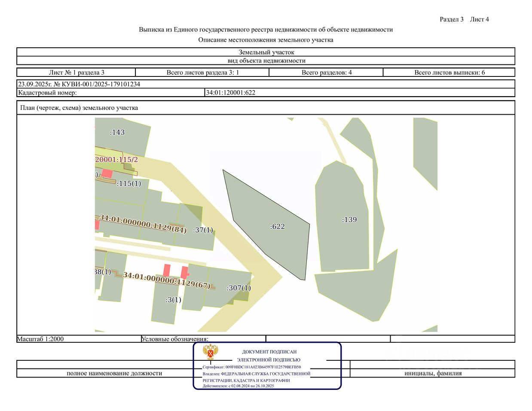The height and width of the screenshot is (411, 532).
Task: Click 'Масштаб 1:2000' text
Action: (40, 339)
